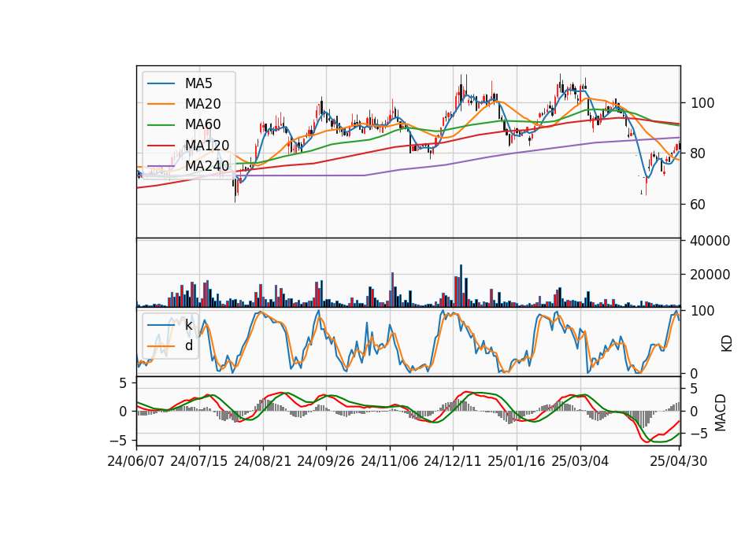
Task: Click the red MA120 legend line sample
Action: tap(161, 146)
